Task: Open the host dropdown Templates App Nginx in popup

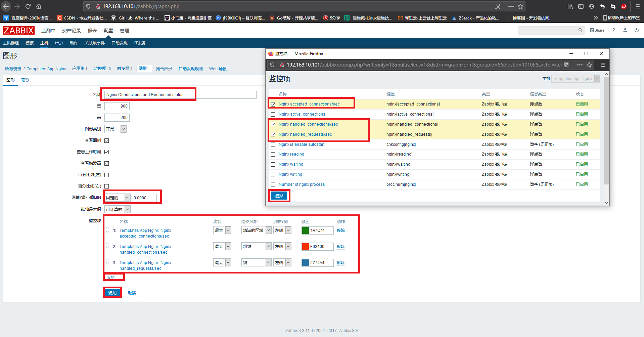Action: click(x=576, y=79)
